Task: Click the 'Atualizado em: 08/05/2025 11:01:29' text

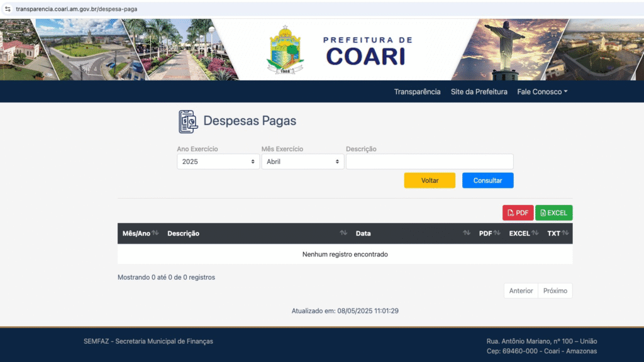Action: (x=345, y=310)
